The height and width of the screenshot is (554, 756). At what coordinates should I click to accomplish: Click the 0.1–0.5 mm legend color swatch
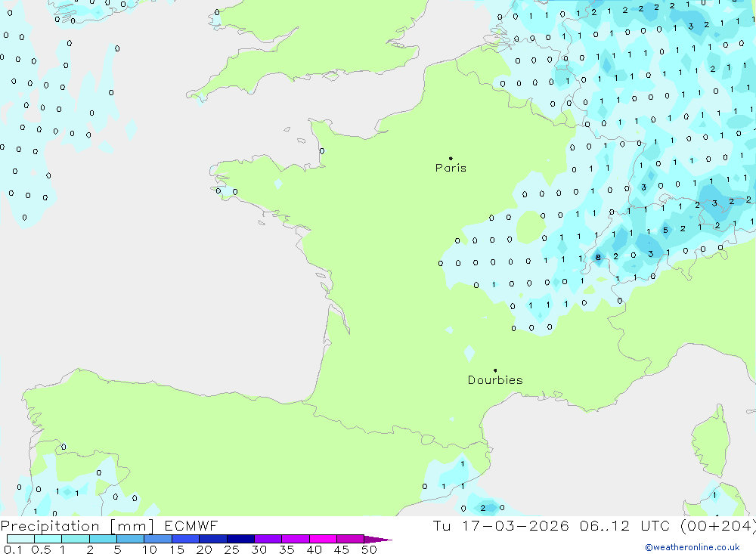pos(20,539)
